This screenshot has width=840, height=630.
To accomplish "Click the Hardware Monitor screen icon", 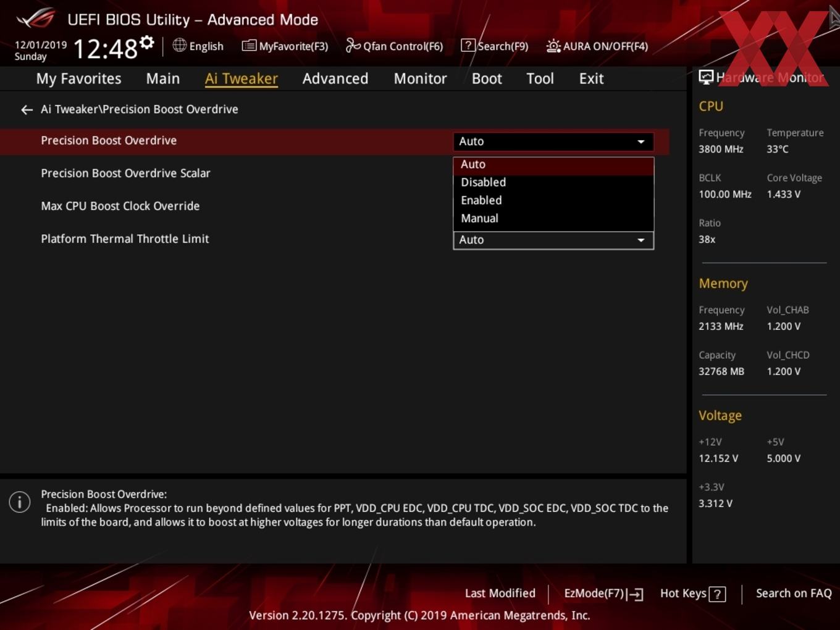I will pos(706,77).
